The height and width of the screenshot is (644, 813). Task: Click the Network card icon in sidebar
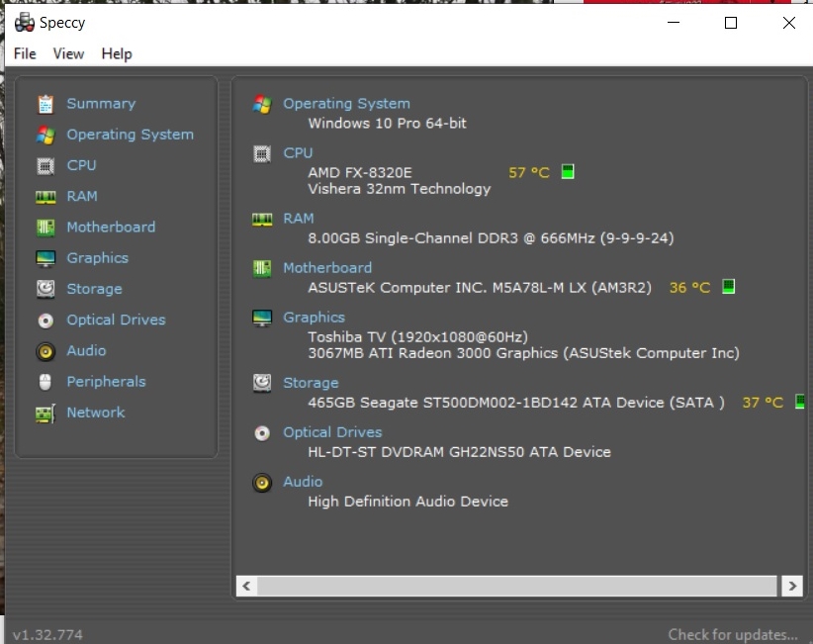(x=45, y=414)
